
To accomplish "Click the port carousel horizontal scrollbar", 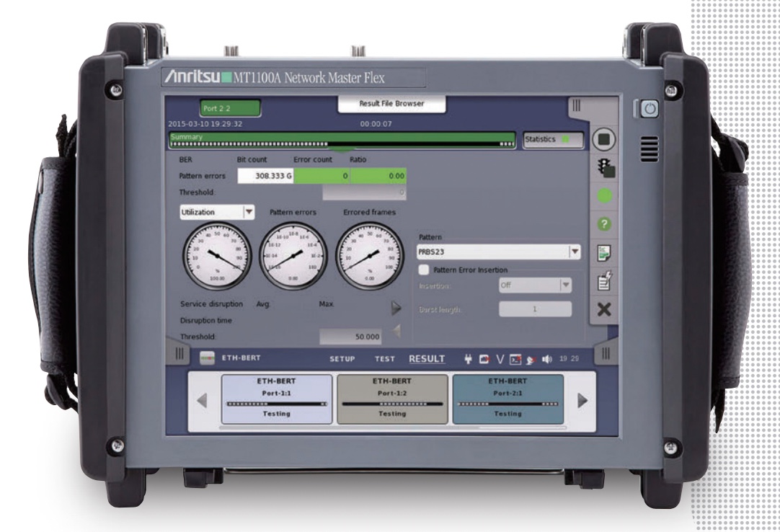I will point(392,427).
